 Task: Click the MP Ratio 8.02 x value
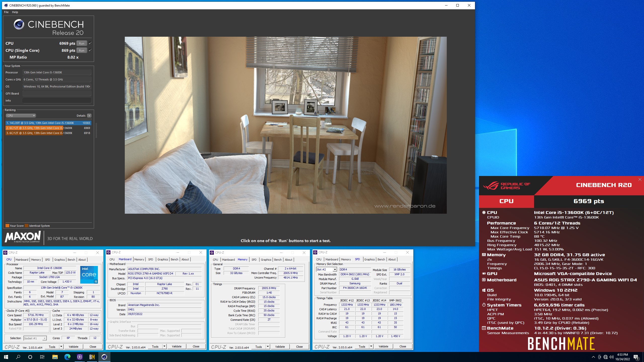coord(73,57)
